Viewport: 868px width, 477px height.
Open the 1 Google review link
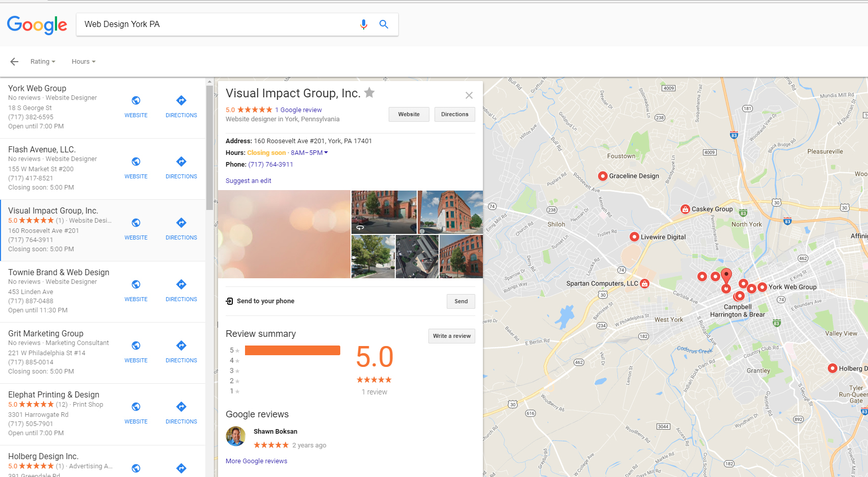[x=299, y=110]
